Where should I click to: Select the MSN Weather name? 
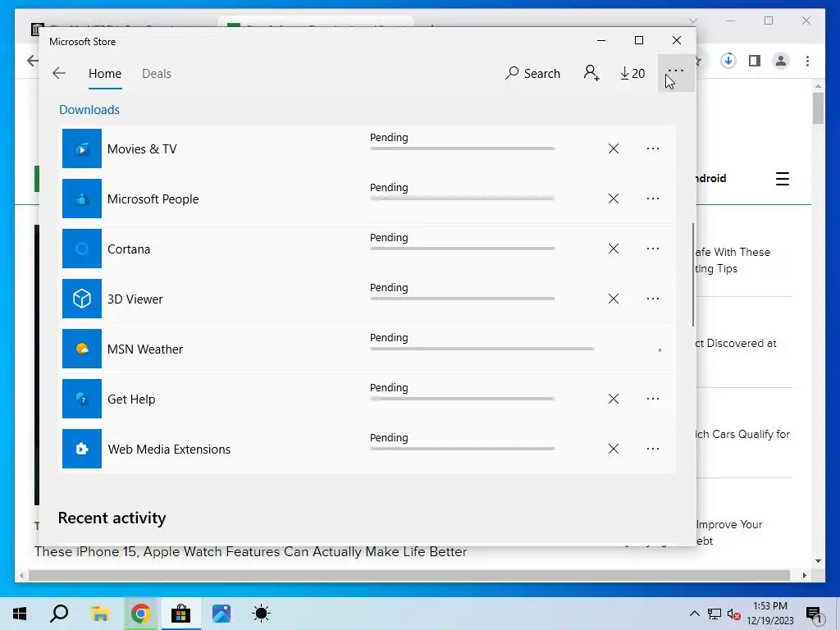[x=145, y=349]
